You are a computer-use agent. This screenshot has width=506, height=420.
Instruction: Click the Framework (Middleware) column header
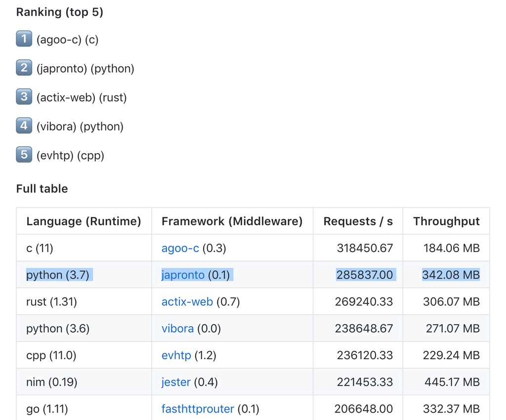pos(232,221)
